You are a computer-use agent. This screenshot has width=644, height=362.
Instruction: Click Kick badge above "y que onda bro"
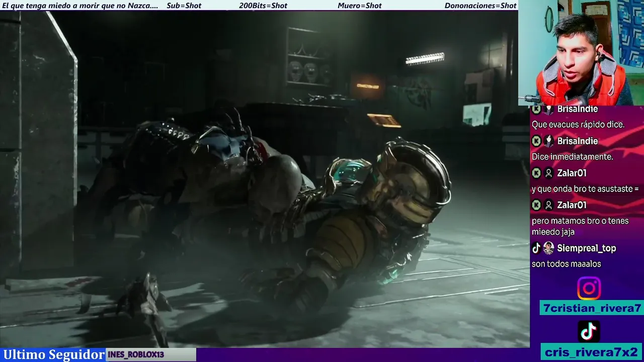tap(536, 173)
